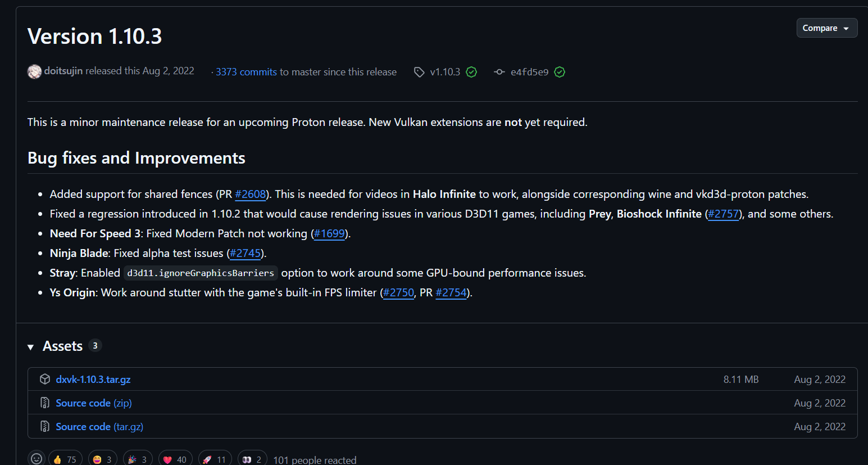The image size is (868, 465).
Task: Open the add reaction smiley picker
Action: tap(37, 459)
